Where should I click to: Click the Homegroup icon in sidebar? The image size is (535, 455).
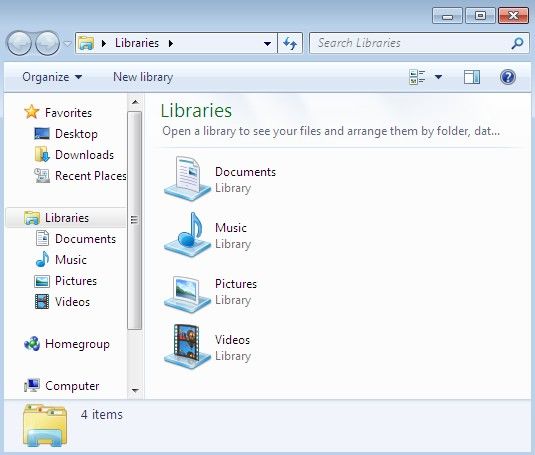32,344
